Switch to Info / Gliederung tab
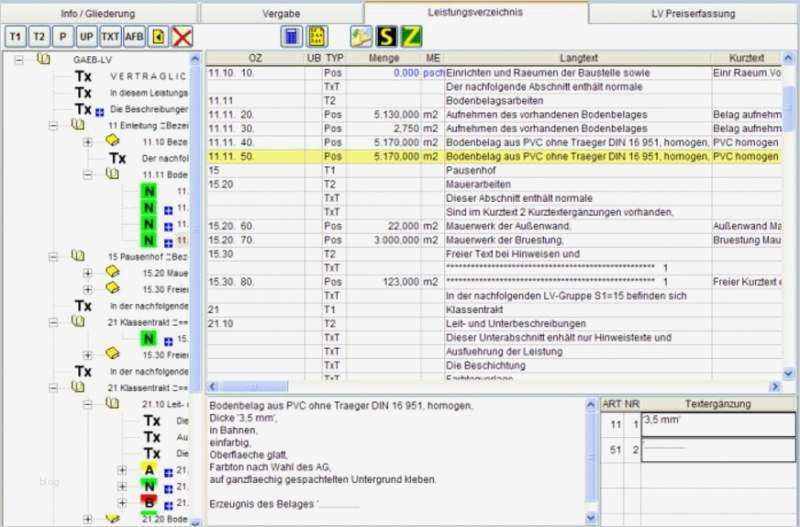Image resolution: width=800 pixels, height=527 pixels. (x=98, y=14)
